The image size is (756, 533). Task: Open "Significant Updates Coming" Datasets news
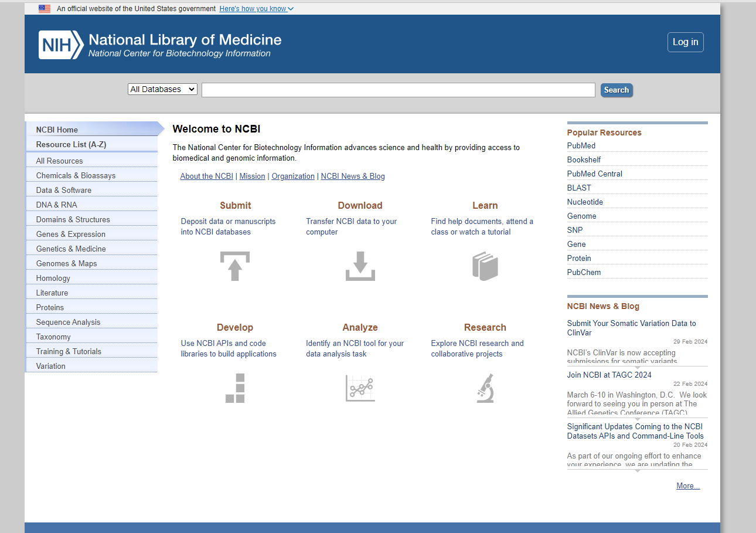coord(635,431)
